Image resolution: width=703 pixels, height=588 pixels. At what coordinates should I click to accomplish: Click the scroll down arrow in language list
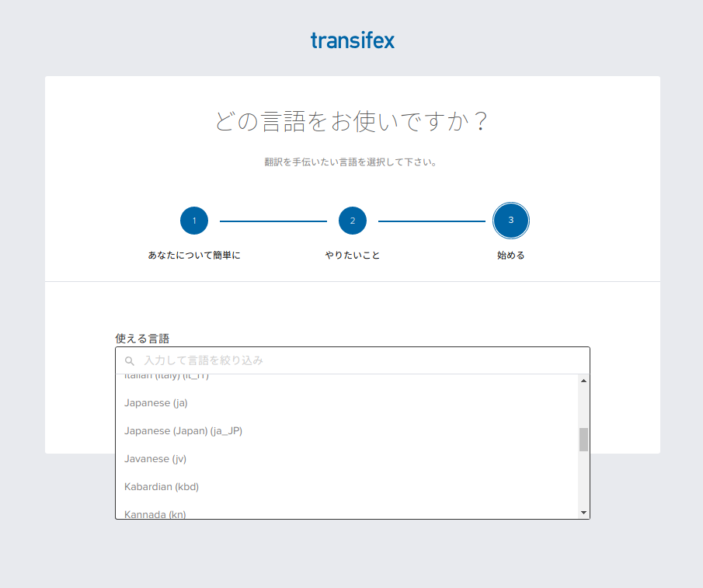[583, 513]
